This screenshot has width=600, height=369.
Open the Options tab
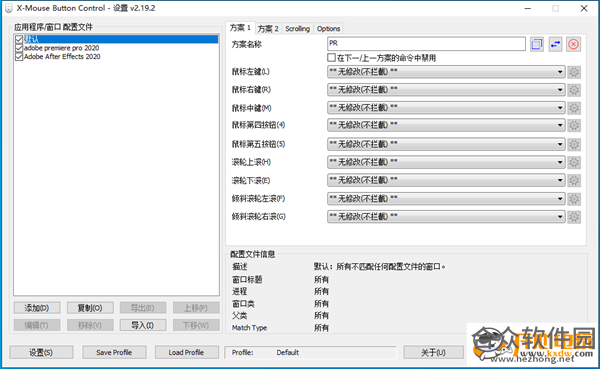click(328, 29)
